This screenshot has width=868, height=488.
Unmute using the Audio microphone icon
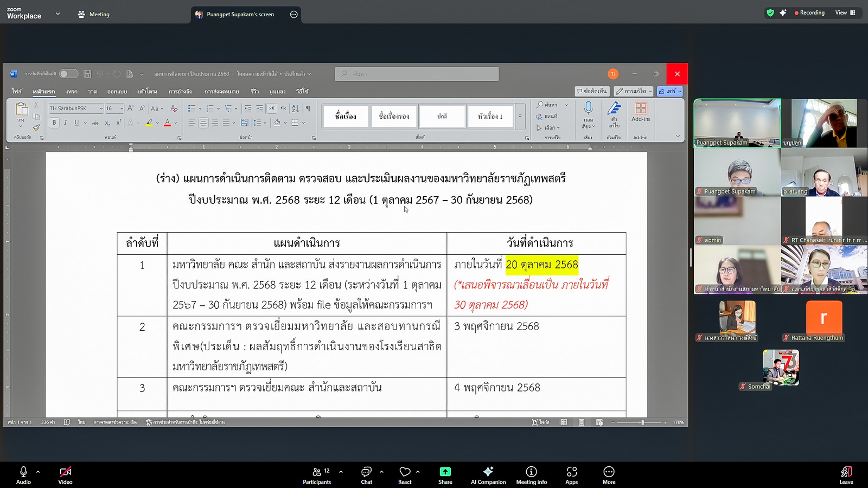coord(23,472)
